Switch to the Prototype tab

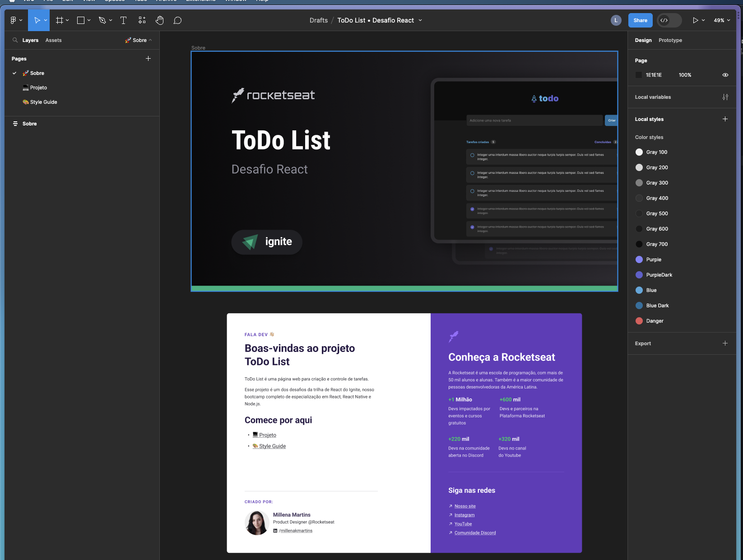670,40
